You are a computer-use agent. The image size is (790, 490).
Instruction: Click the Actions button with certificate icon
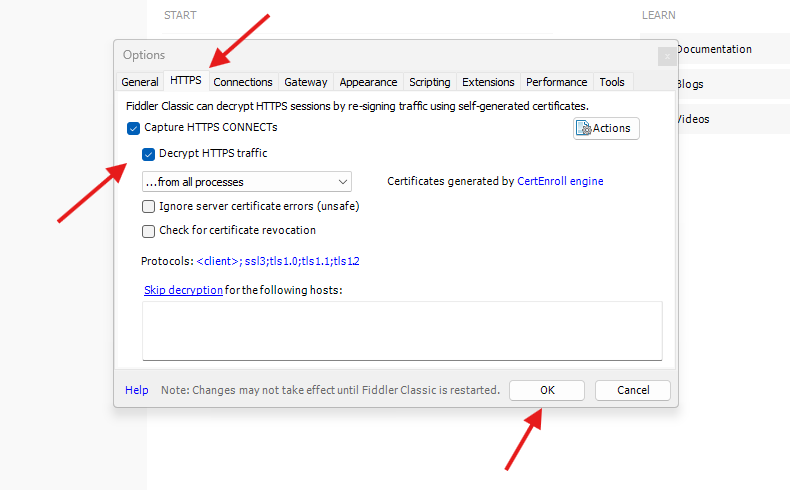(x=606, y=128)
